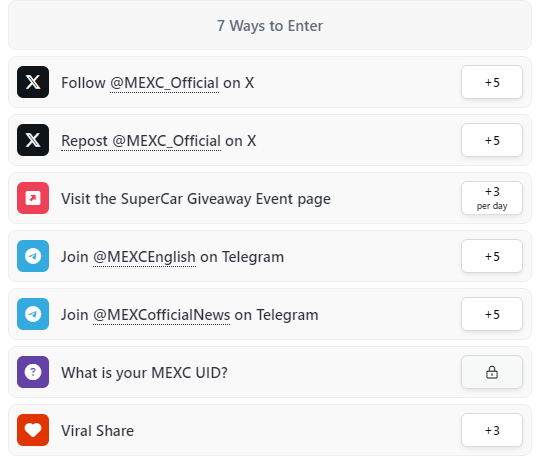Claim +3 for Viral Share

pos(492,430)
